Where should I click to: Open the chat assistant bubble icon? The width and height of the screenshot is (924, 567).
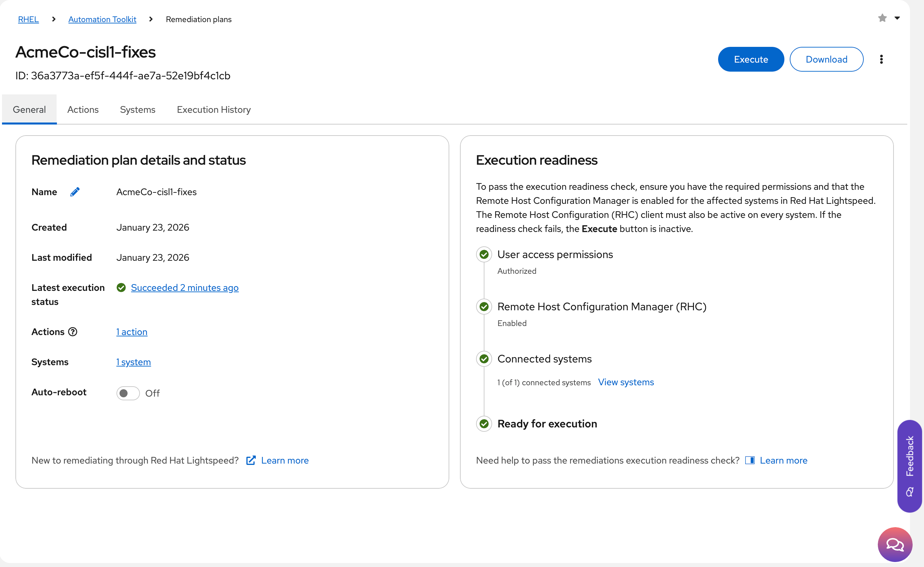(x=895, y=545)
